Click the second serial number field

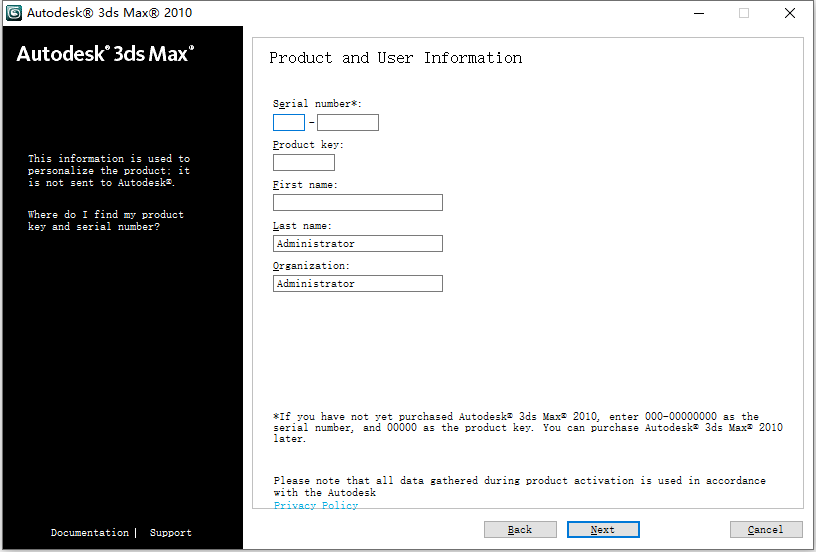coord(348,122)
